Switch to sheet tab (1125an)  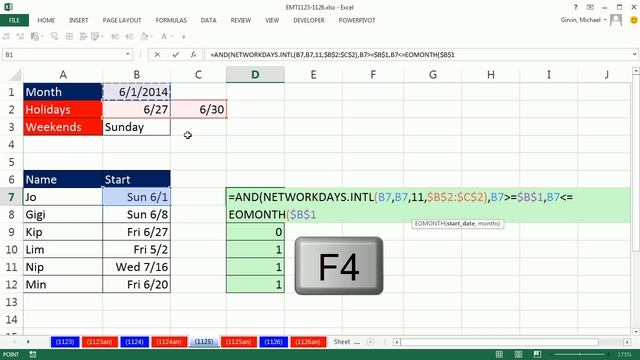(238, 342)
